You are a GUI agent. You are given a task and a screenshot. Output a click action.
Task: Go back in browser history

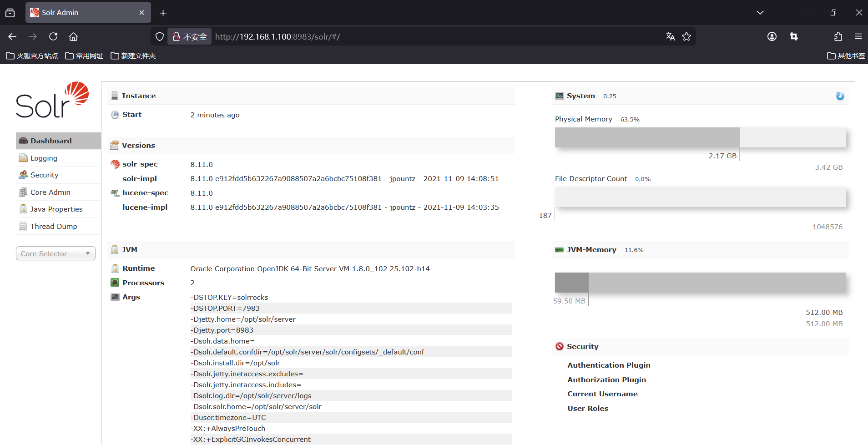click(x=12, y=37)
